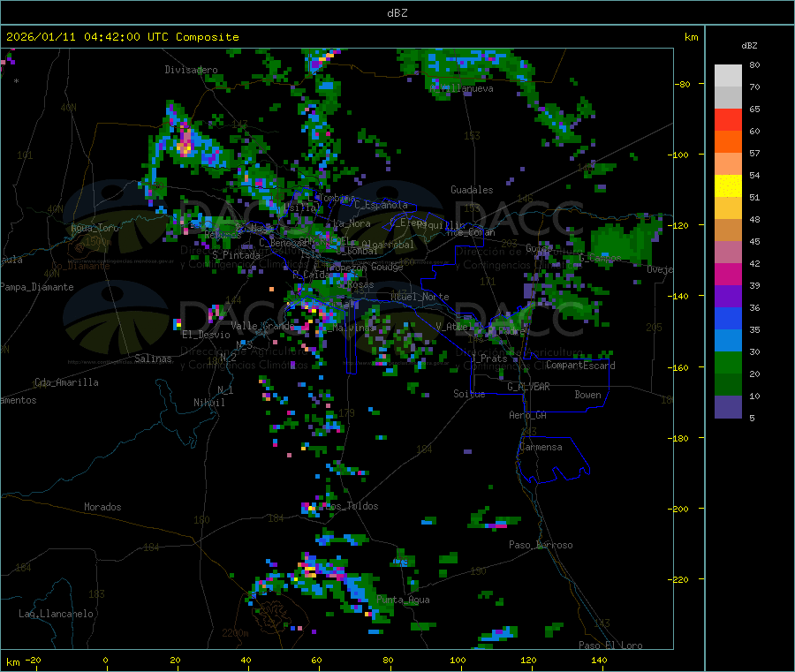
Task: Click the Valle_Grande map label
Action: tap(262, 326)
